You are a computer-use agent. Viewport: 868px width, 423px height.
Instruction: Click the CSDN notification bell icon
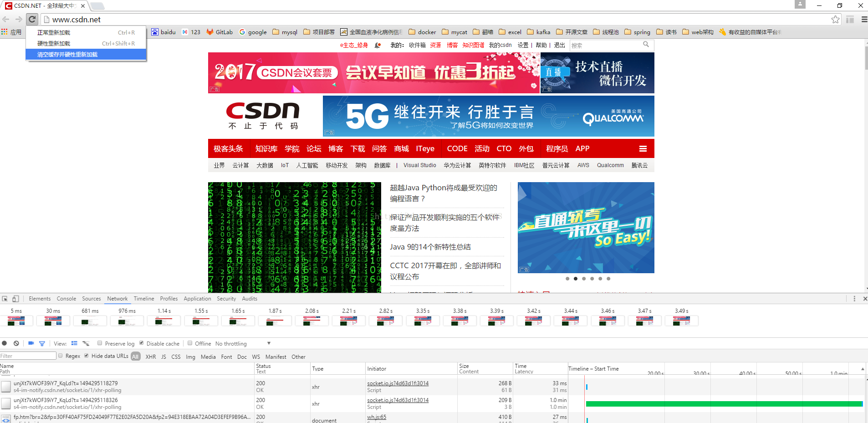(x=378, y=45)
